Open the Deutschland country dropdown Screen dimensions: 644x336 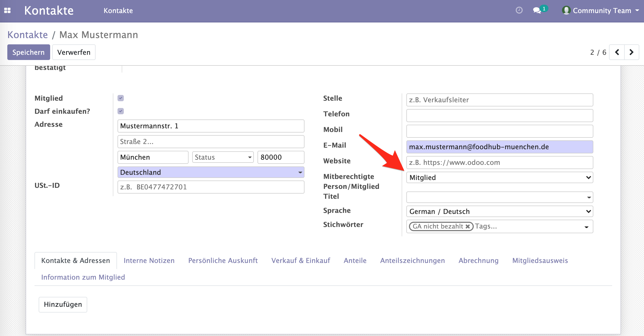pos(211,172)
